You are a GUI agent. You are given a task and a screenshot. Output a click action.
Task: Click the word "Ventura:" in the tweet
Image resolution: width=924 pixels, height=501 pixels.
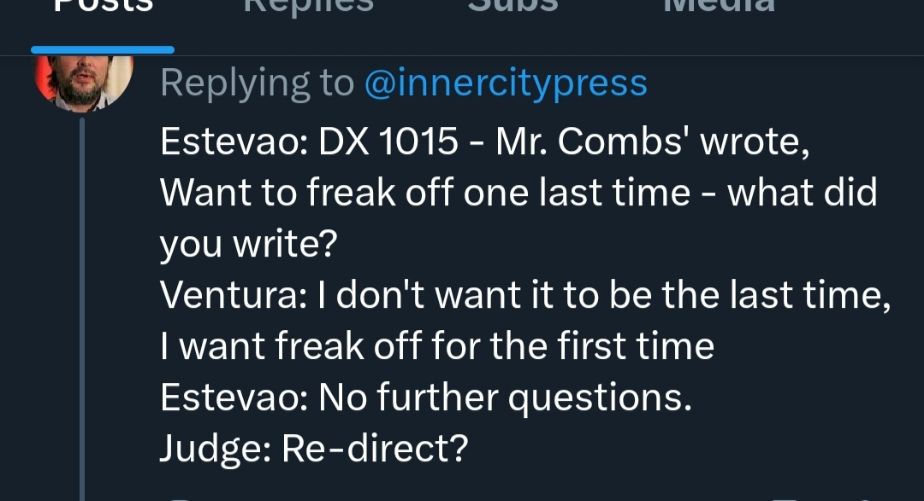click(232, 296)
